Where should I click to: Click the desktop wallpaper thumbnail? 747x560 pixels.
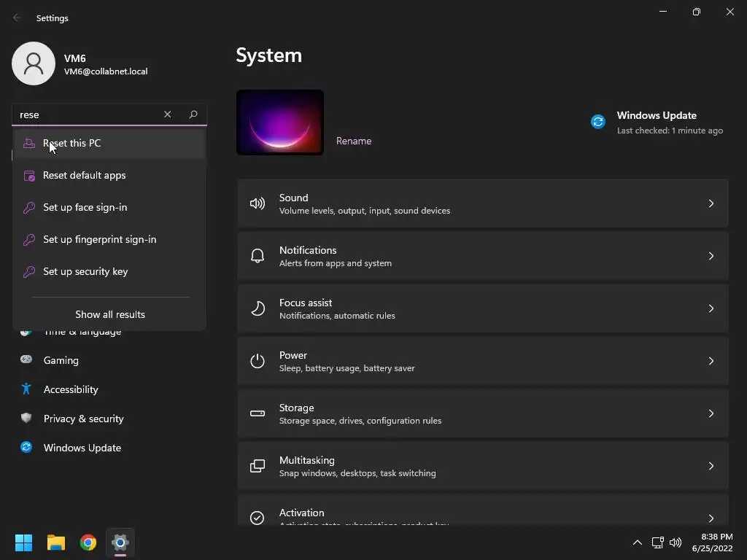[280, 122]
